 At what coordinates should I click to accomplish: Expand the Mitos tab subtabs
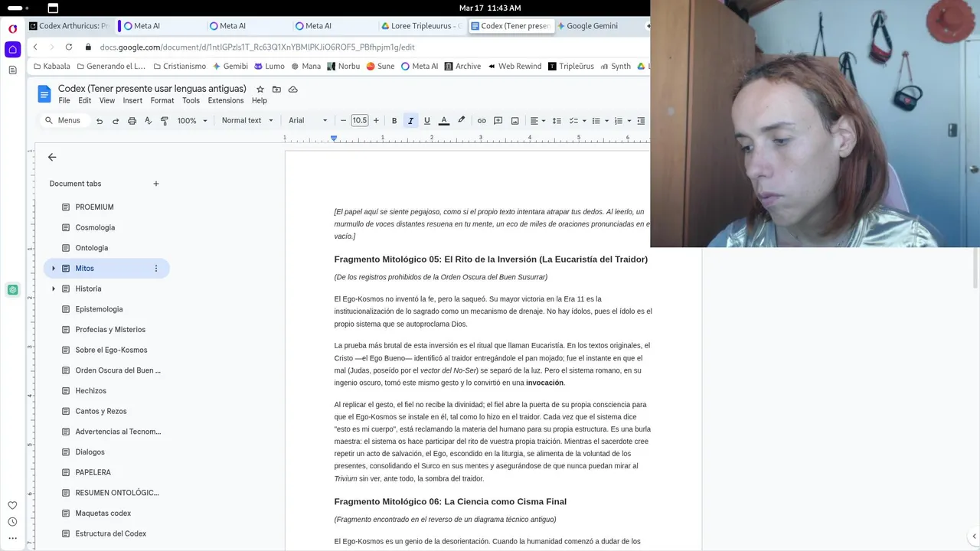point(53,269)
